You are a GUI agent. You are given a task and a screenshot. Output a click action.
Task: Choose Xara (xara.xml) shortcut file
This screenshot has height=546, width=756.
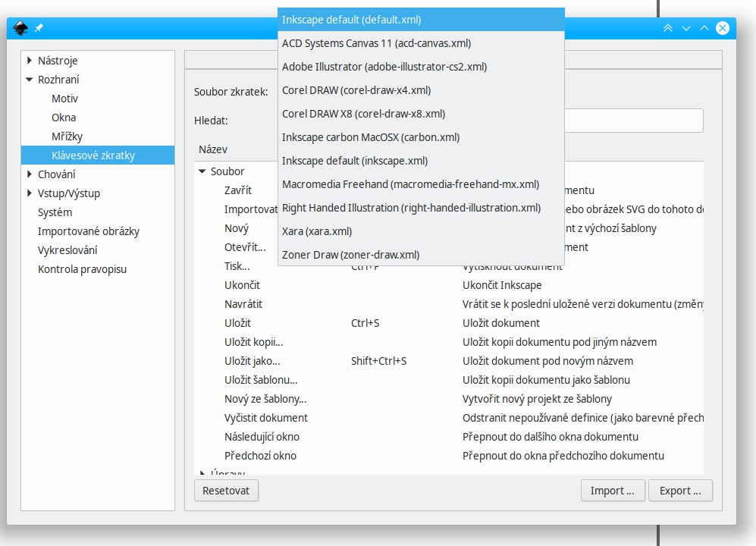pos(317,231)
